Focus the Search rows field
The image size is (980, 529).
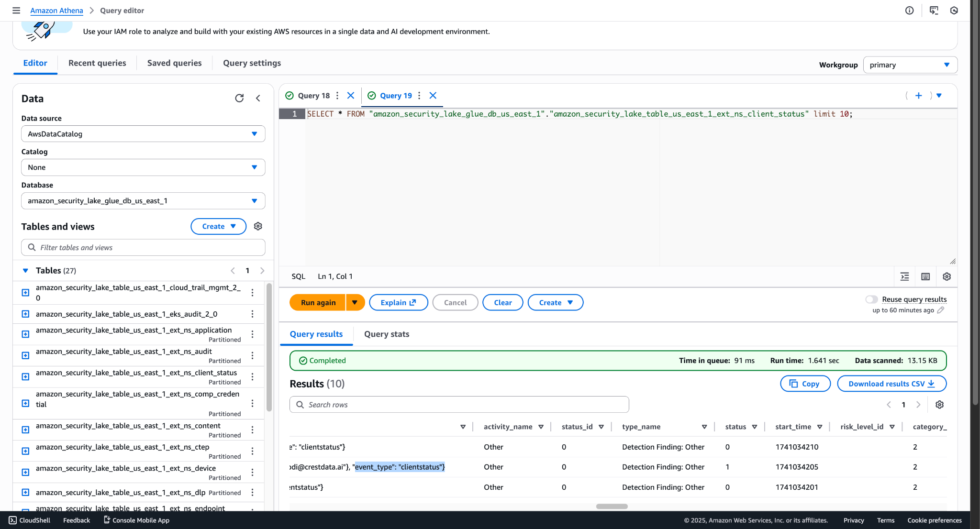459,405
